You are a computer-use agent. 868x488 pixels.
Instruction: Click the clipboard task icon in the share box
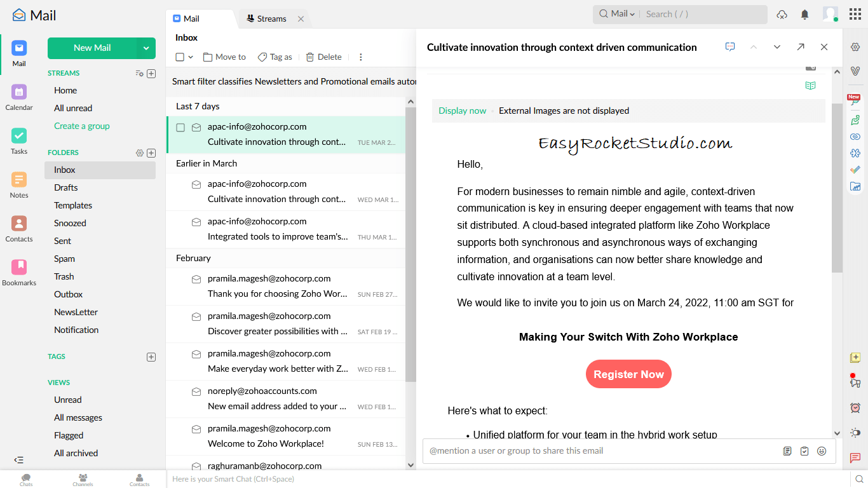(804, 451)
